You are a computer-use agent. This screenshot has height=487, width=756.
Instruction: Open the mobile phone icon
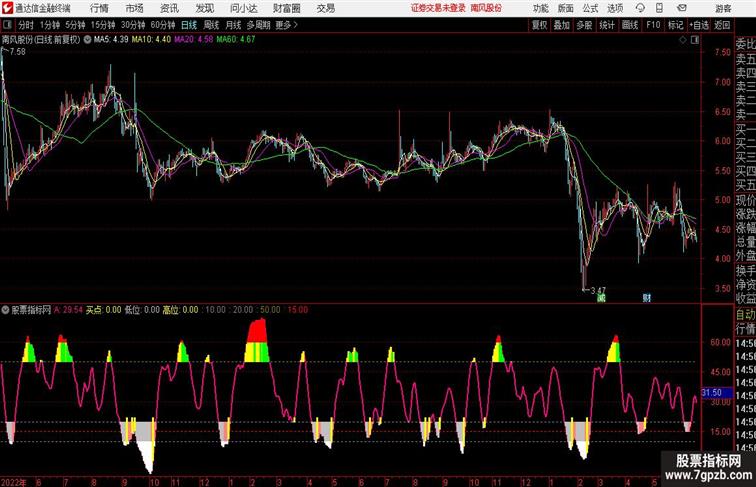pyautogui.click(x=660, y=8)
